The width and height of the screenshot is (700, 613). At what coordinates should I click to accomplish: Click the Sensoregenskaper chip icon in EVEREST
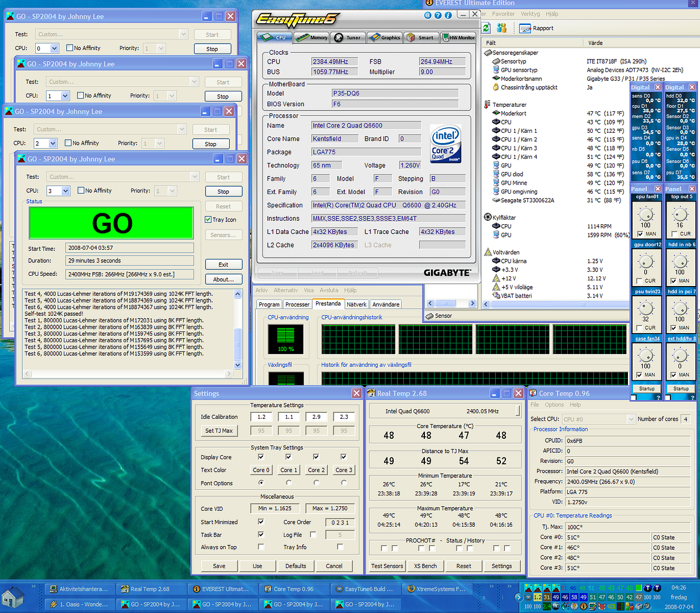488,53
